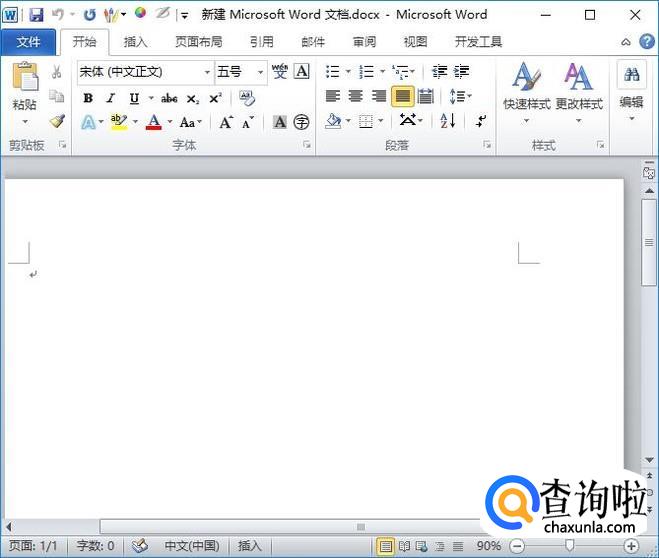
Task: Apply yellow text highlight color
Action: pos(119,122)
